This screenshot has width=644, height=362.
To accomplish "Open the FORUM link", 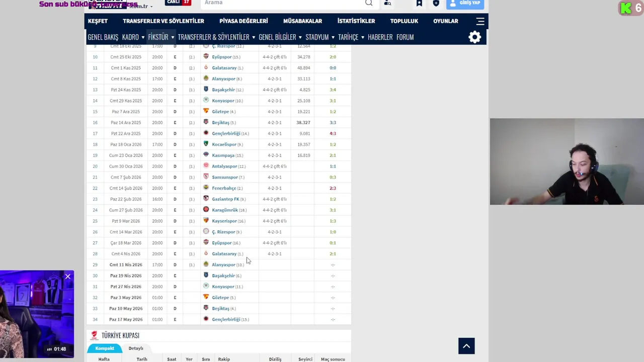I will click(x=405, y=37).
